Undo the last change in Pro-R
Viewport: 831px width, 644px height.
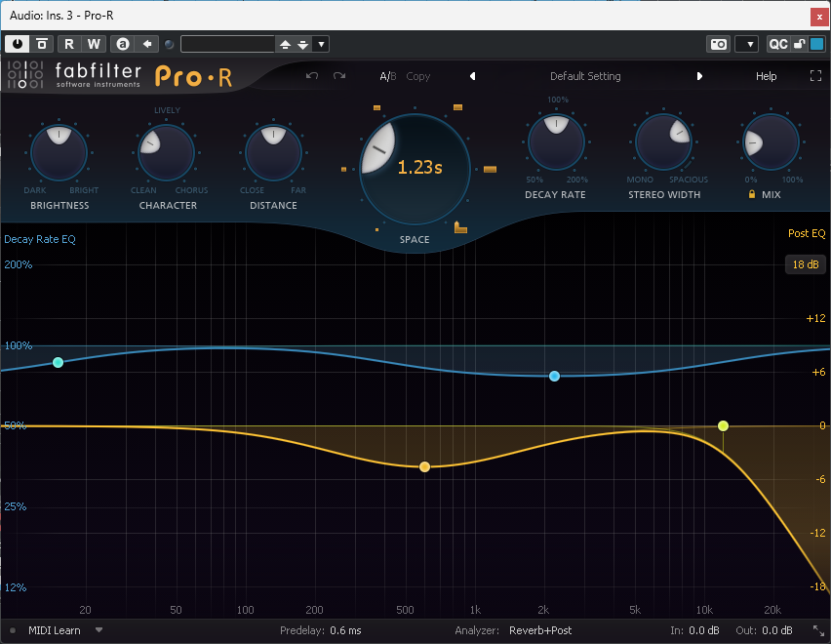click(312, 76)
